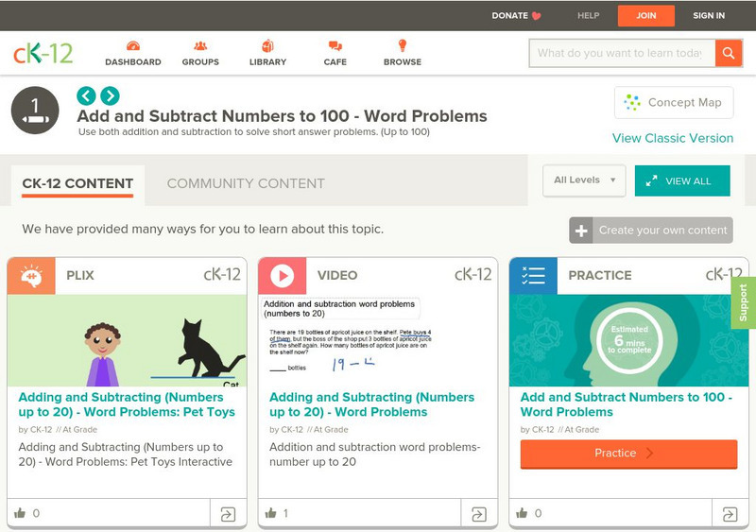Like the Practice card
Screen dimensions: 756x532
tap(523, 513)
